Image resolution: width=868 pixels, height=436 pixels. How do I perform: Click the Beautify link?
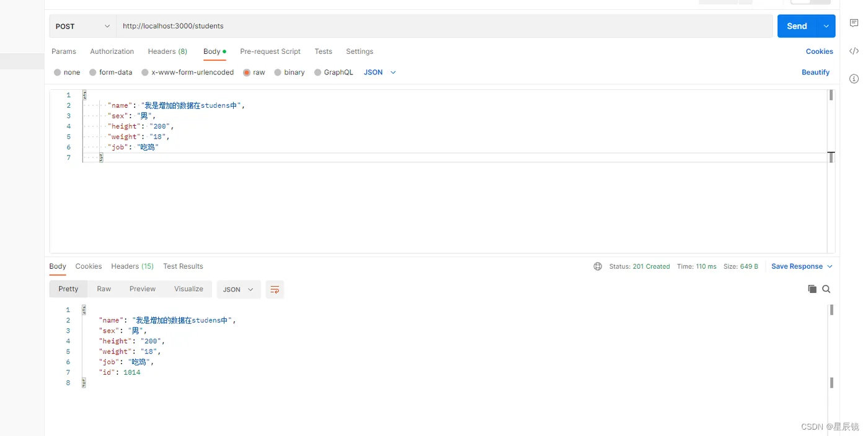point(815,72)
